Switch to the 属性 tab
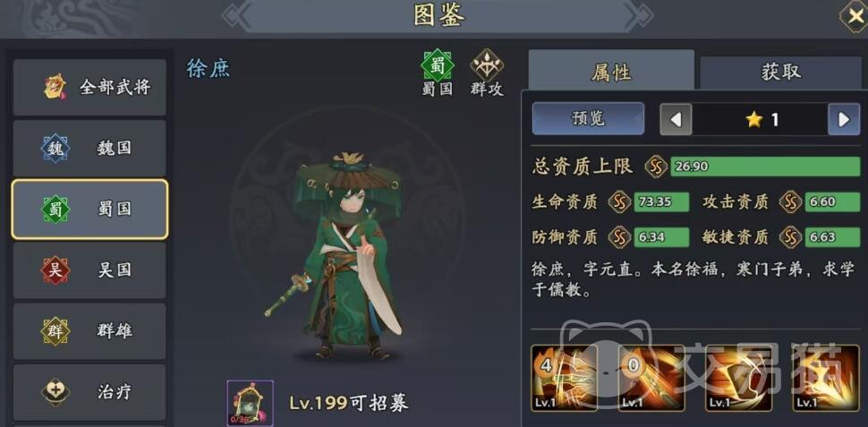 pos(611,71)
